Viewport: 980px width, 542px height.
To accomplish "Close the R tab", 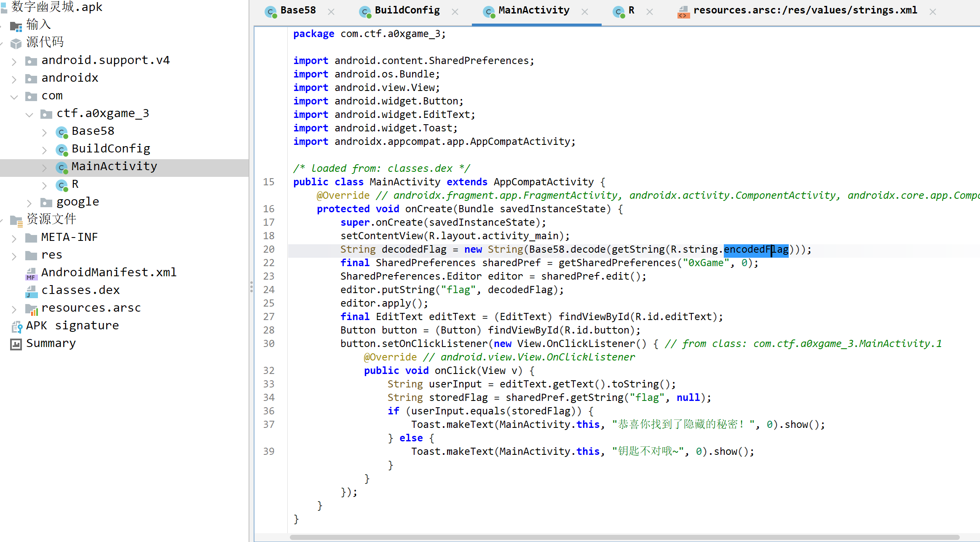I will 650,12.
